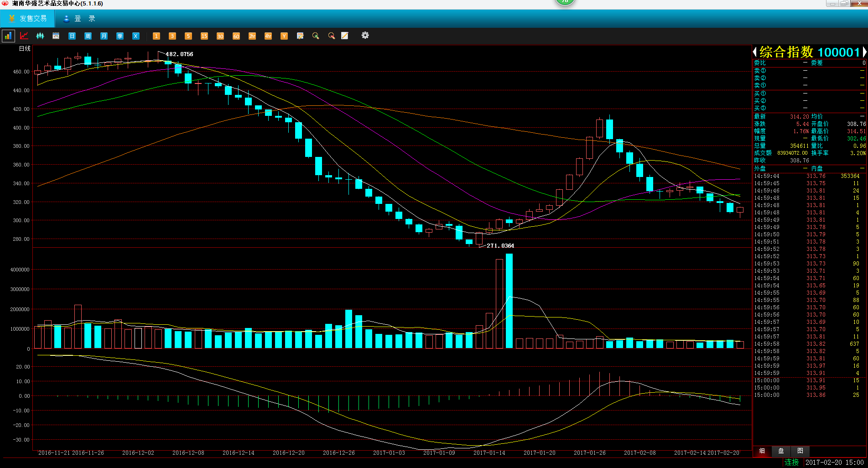Image resolution: width=868 pixels, height=468 pixels.
Task: Click the 换手率 value 3.20%
Action: 858,153
